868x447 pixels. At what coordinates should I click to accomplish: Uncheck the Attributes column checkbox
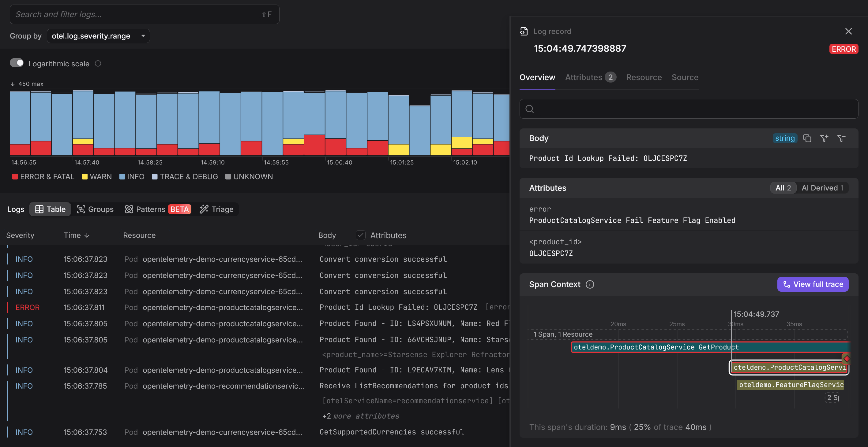tap(360, 235)
